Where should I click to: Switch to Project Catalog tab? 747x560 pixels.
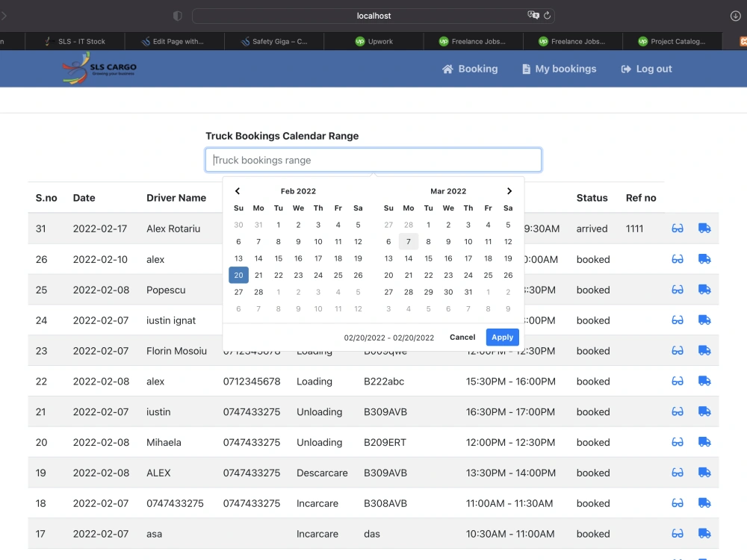672,41
